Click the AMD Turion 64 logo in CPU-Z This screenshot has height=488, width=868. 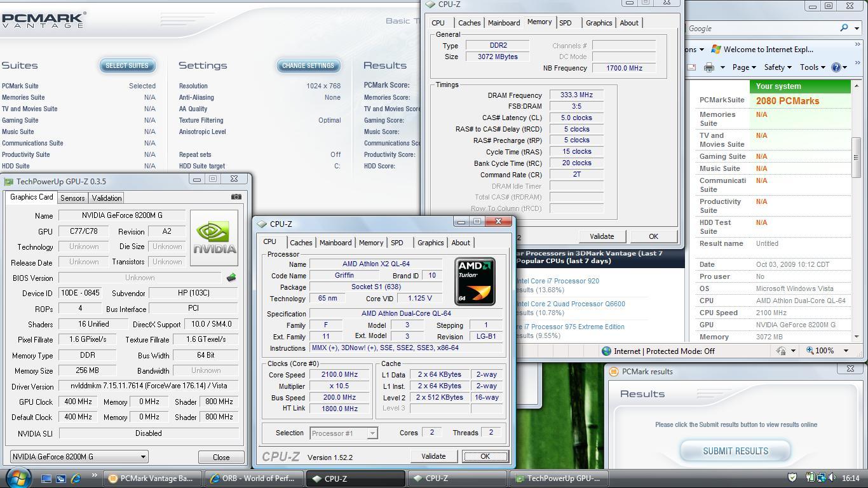(x=475, y=281)
